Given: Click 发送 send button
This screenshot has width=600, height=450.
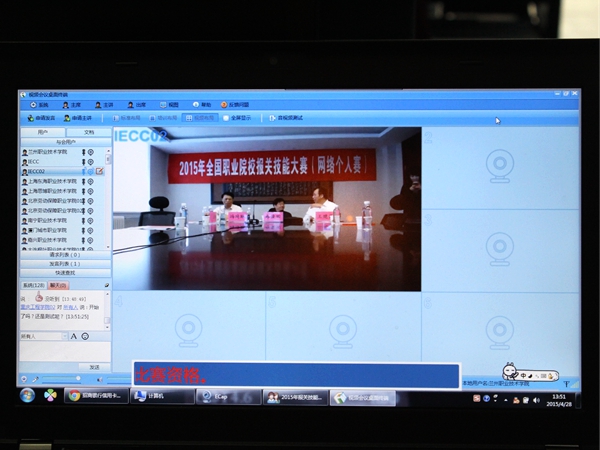Looking at the screenshot, I should (94, 367).
